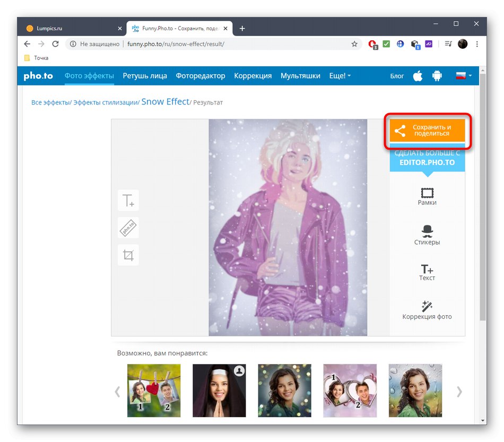Open the Рамки frames editor
The width and height of the screenshot is (504, 442).
[427, 197]
